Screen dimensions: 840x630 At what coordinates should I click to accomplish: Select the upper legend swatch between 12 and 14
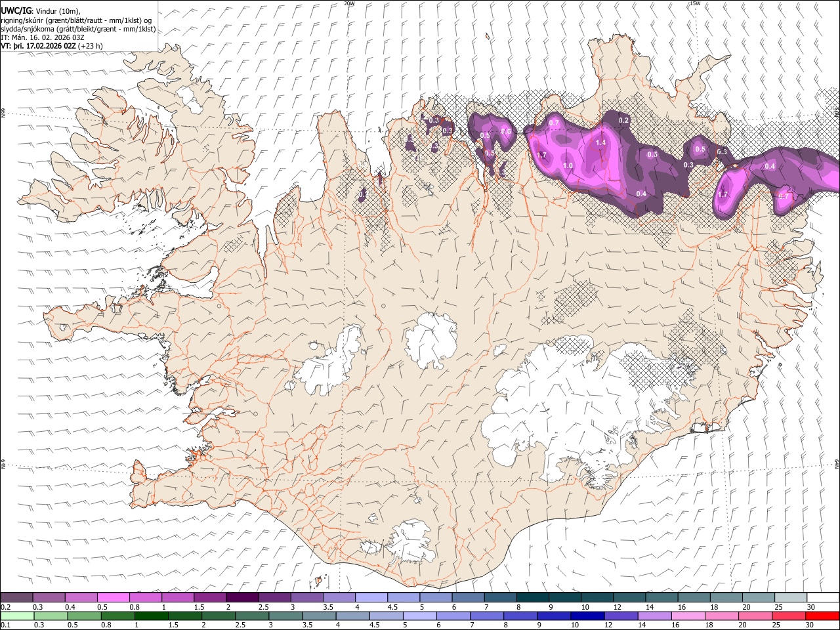(x=628, y=597)
